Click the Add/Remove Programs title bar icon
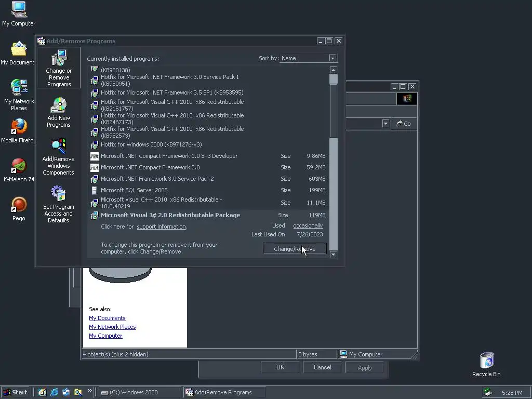The image size is (532, 399). click(x=42, y=41)
